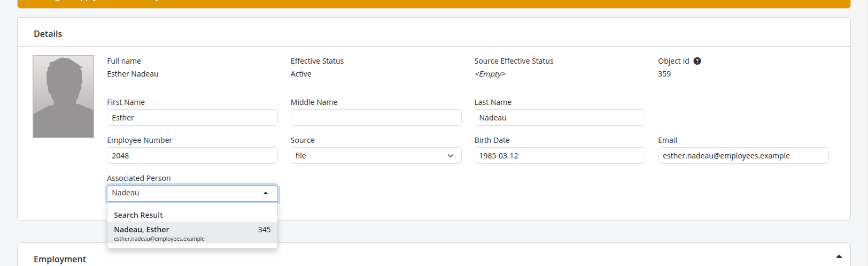Click the Source dropdown chevron
Viewport: 868px width, 266px height.
451,156
